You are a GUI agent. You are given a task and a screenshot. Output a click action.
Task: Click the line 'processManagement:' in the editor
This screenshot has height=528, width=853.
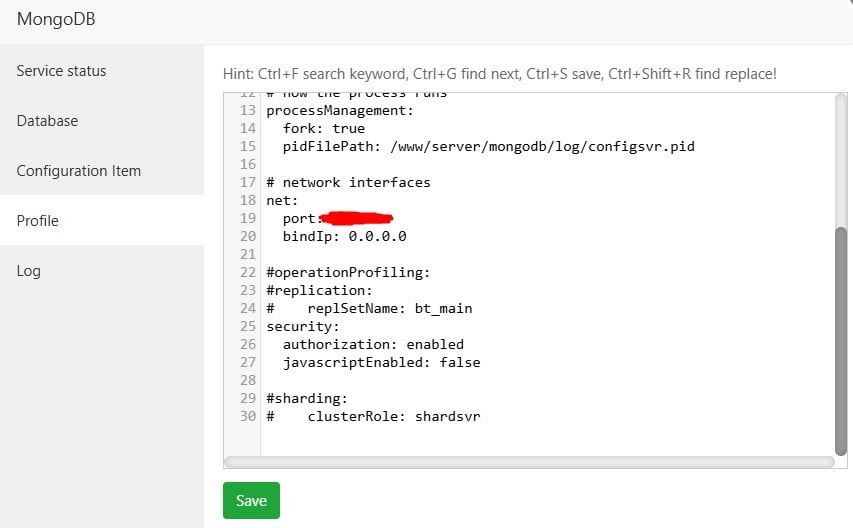[340, 110]
